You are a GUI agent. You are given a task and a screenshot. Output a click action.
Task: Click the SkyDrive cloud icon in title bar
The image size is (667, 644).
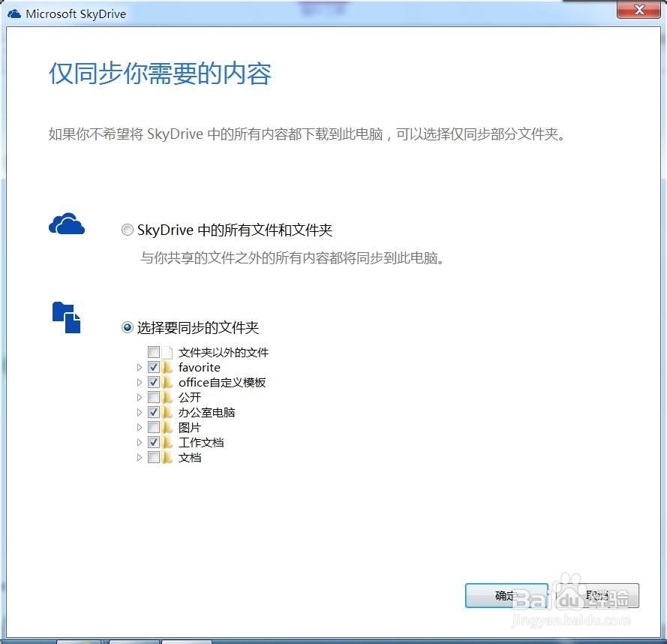coord(14,14)
